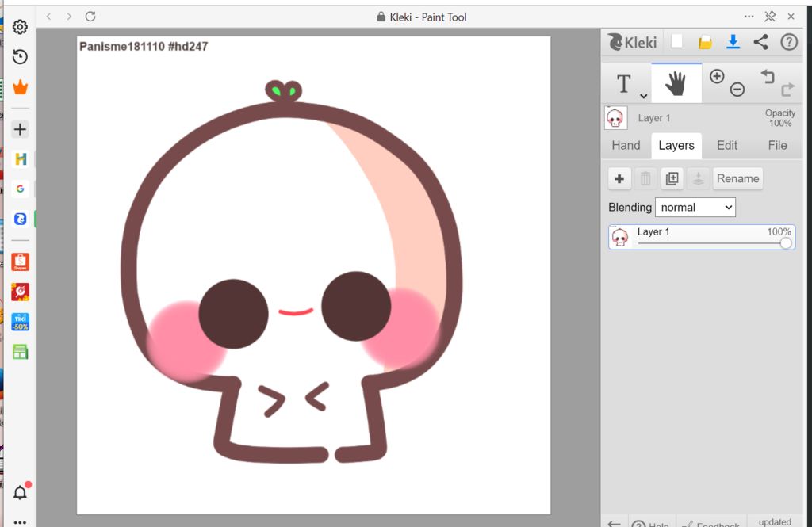Open the sidebar settings gear
The height and width of the screenshot is (527, 812).
(20, 27)
